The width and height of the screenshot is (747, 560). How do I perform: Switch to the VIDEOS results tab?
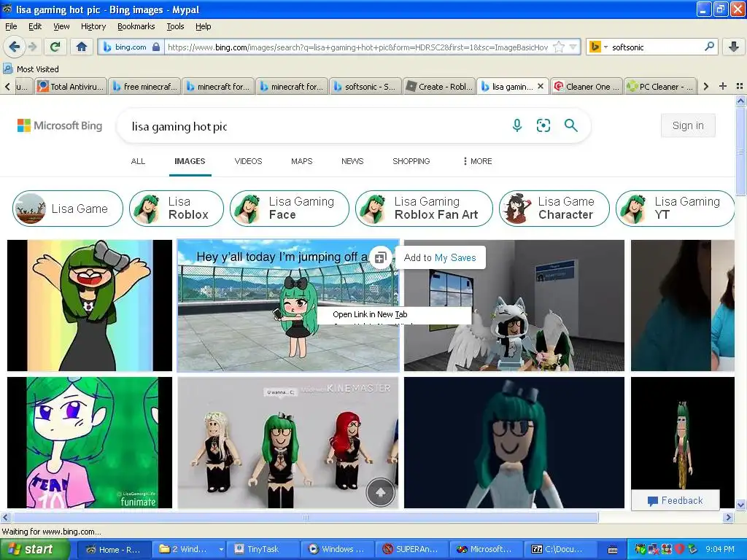coord(248,161)
